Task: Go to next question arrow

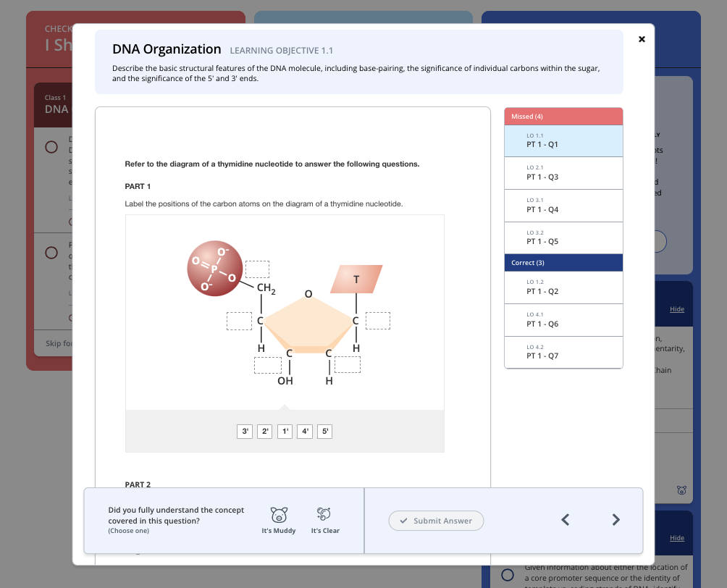Action: pos(615,520)
